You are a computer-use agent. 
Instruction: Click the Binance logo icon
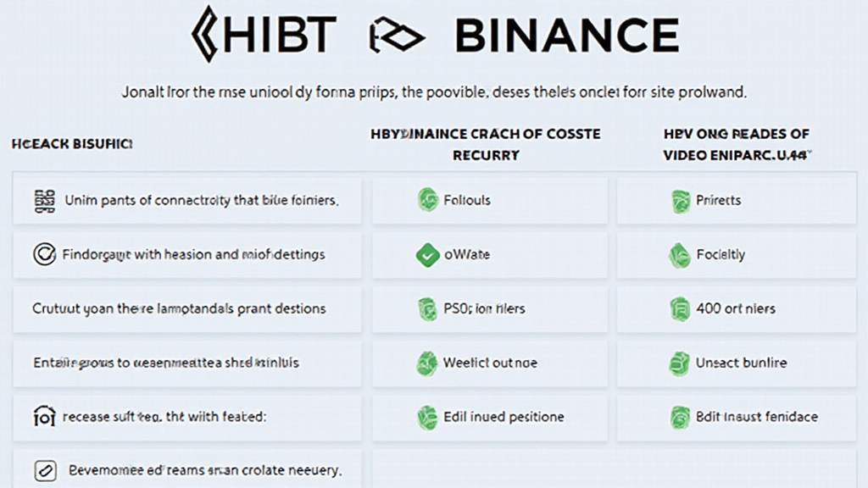coord(396,36)
